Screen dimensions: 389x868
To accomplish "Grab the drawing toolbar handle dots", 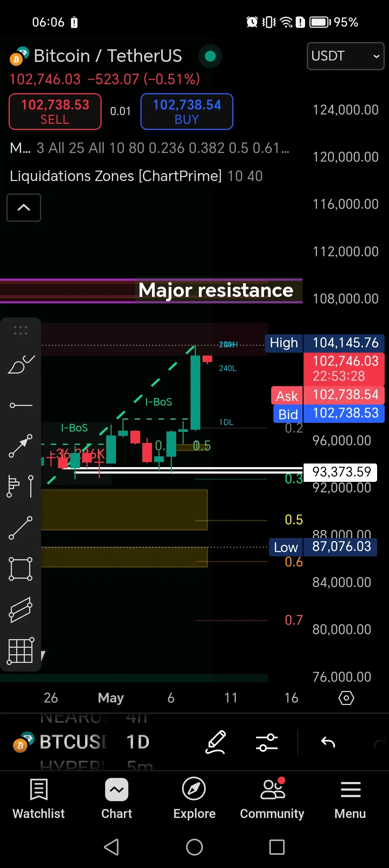I will point(21,330).
